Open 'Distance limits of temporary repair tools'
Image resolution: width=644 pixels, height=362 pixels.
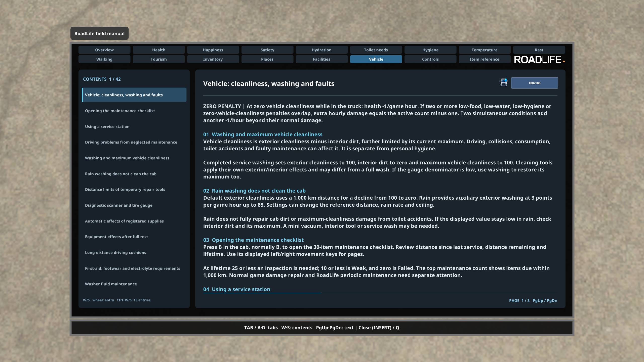click(134, 189)
